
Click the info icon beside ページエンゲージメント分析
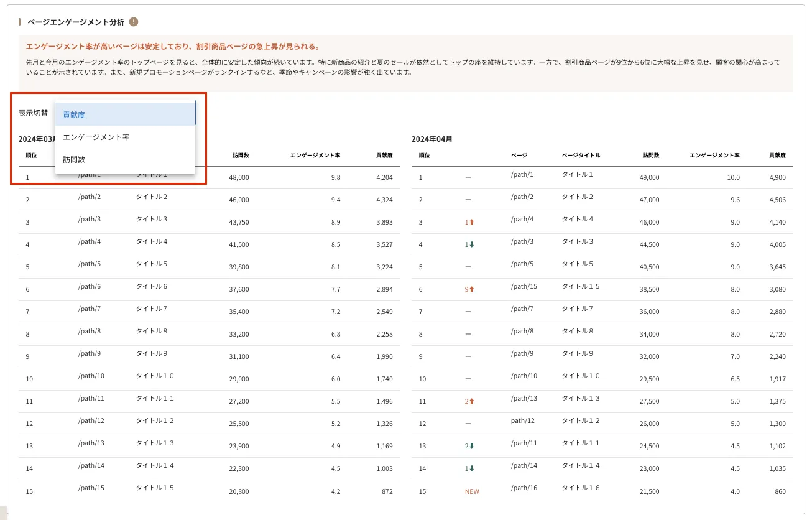[x=134, y=22]
